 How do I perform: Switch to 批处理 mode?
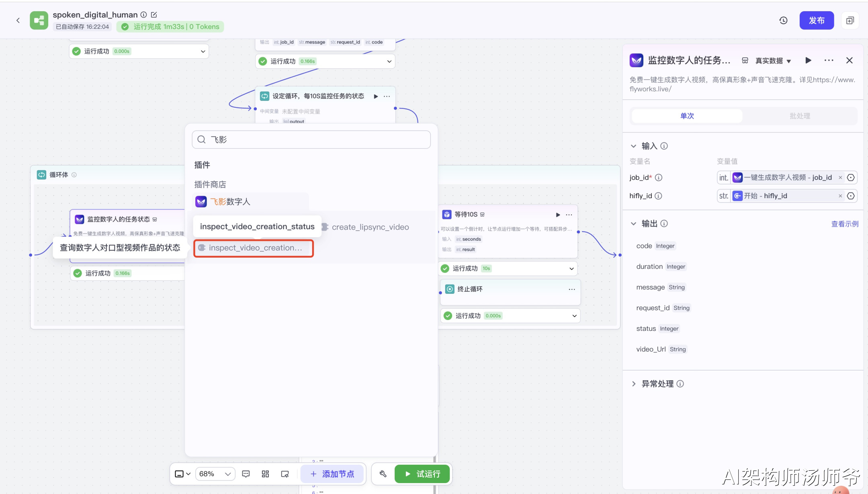point(800,116)
